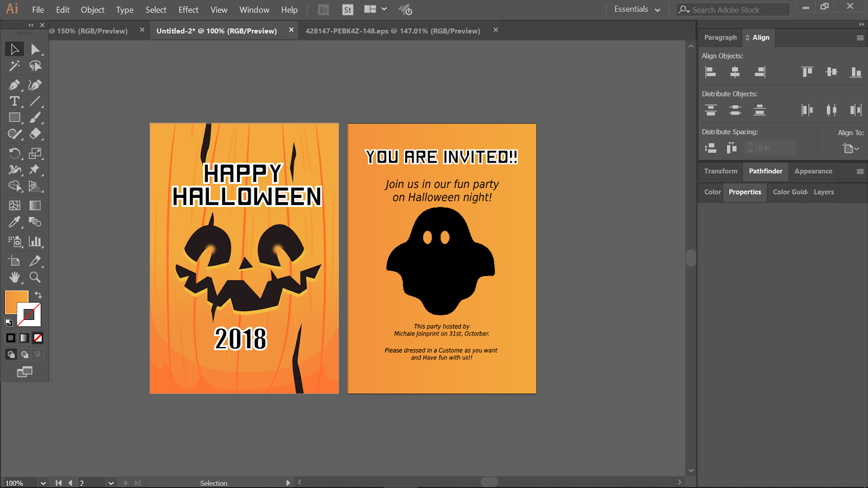Select the Shape Builder tool

pos(15,186)
